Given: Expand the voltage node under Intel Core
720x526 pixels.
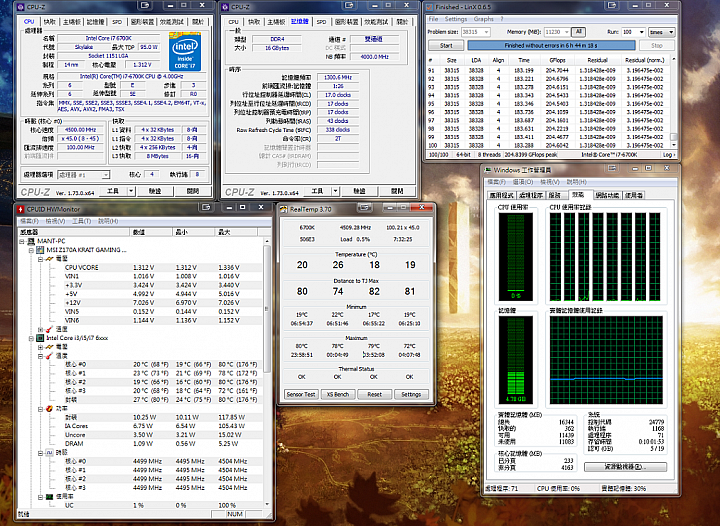Looking at the screenshot, I should coord(40,347).
